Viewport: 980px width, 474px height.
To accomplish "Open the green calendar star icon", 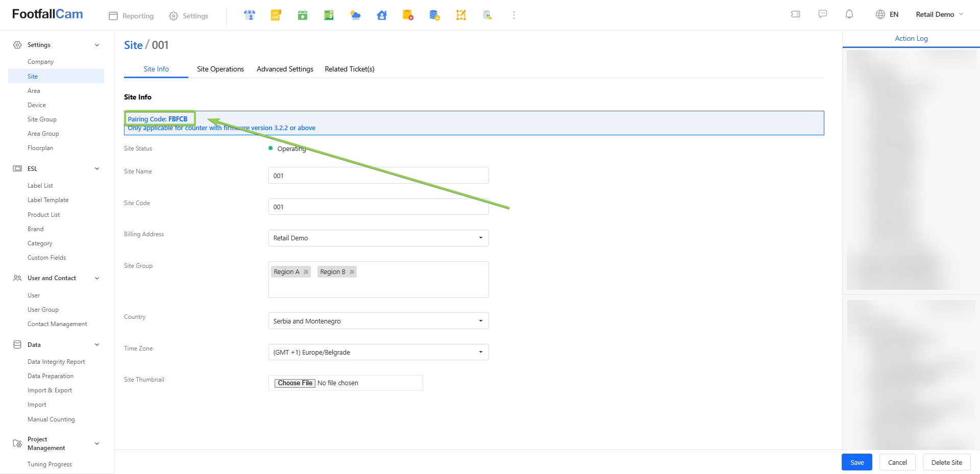I will pos(303,15).
